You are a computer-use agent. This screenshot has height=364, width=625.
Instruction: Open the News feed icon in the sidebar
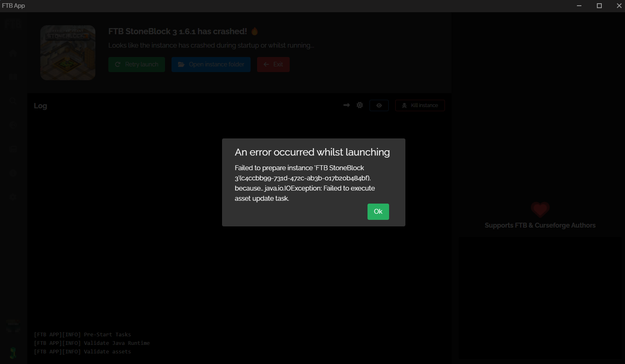[13, 149]
